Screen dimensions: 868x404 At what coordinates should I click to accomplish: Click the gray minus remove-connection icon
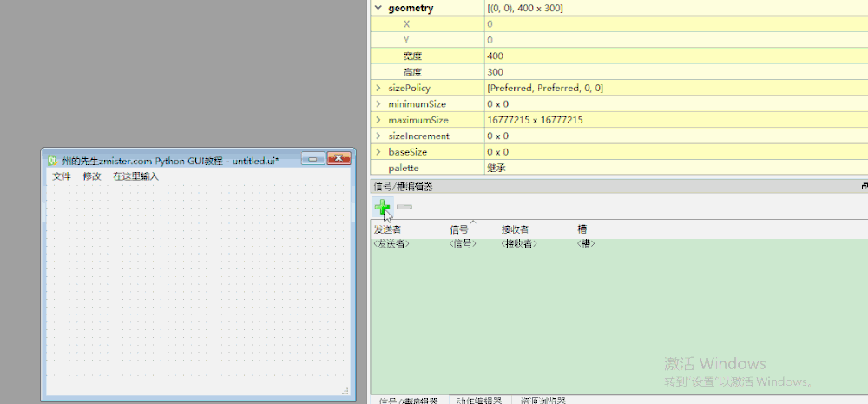point(404,208)
